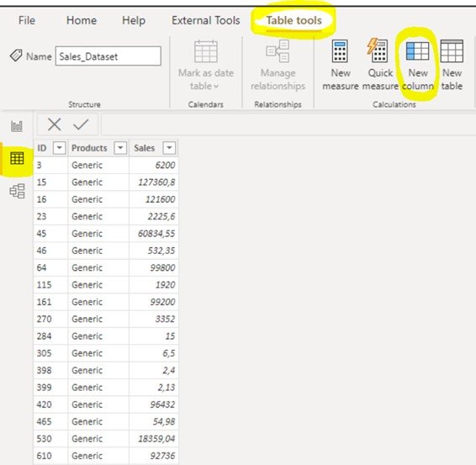Viewport: 476px width, 465px height.
Task: Open the External Tools tab
Action: coord(206,20)
